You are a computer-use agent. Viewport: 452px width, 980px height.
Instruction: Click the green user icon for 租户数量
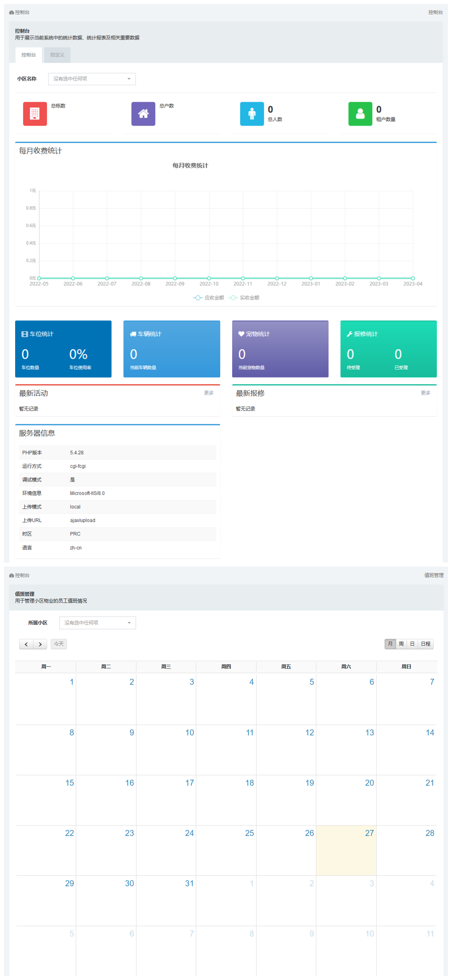pos(360,114)
